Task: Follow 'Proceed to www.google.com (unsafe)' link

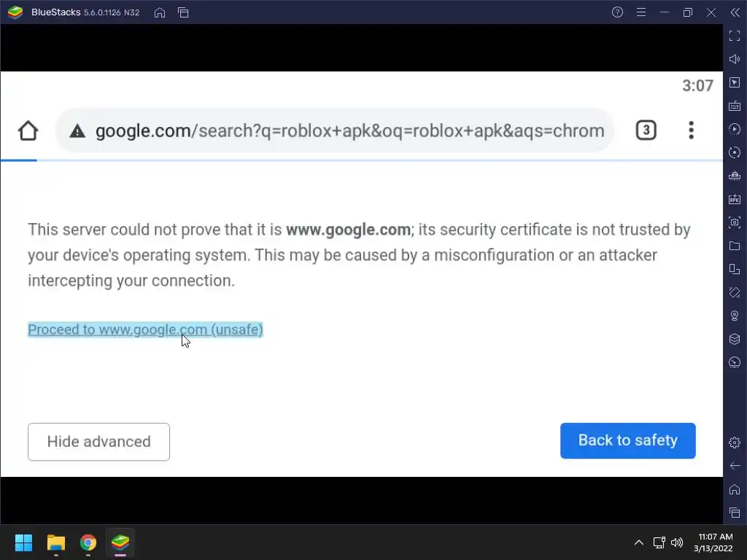Action: click(x=145, y=330)
